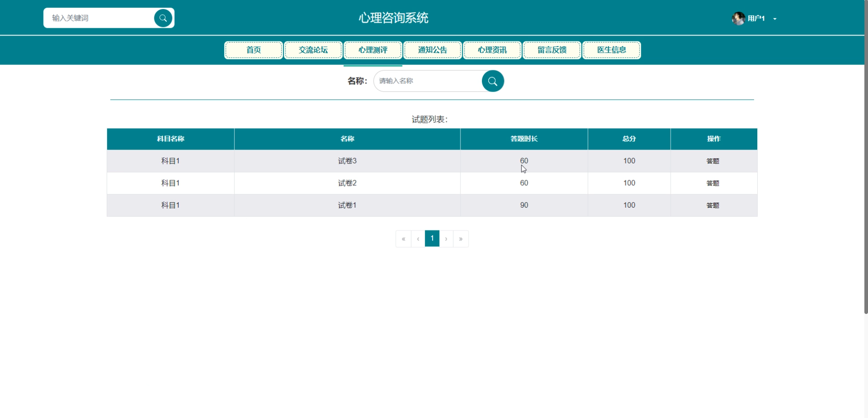
Task: Click the 操作 column header
Action: point(714,139)
